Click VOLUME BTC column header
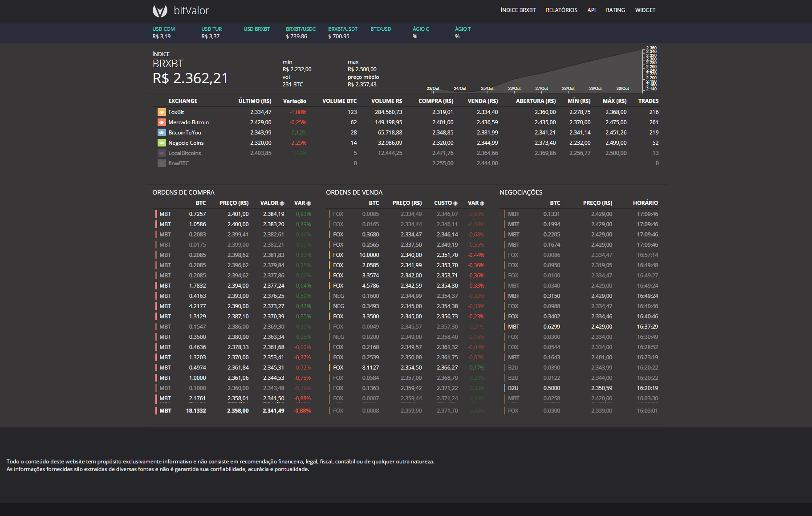The image size is (812, 516). tap(340, 101)
